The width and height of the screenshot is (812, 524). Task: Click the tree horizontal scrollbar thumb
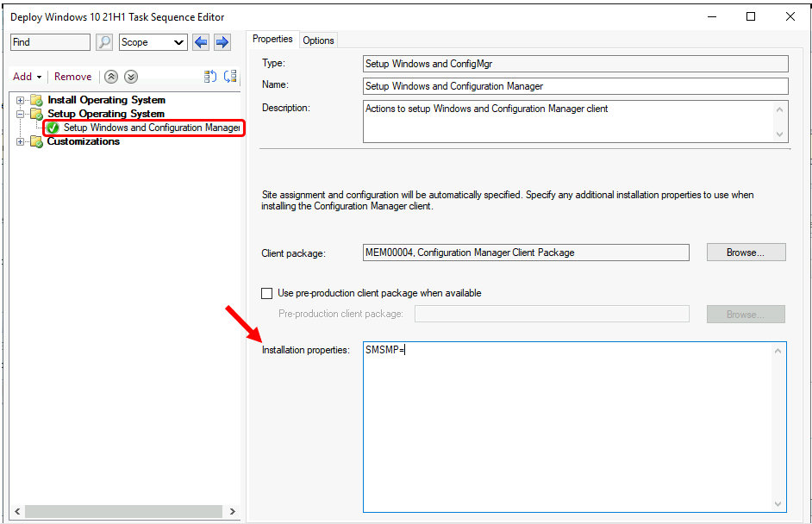point(123,512)
